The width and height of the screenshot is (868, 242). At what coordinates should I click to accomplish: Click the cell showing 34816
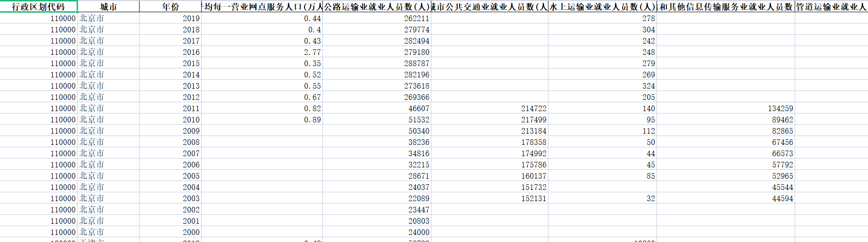[377, 153]
